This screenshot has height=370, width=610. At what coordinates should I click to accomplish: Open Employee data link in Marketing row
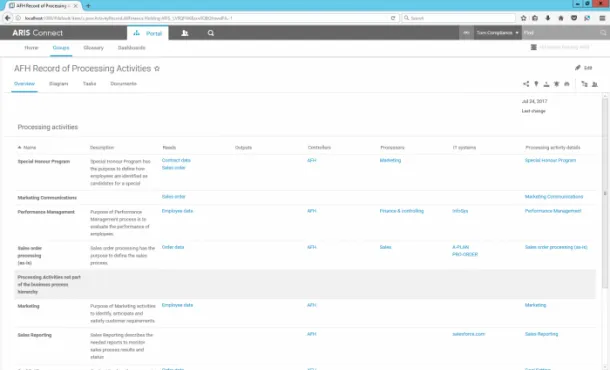(177, 305)
